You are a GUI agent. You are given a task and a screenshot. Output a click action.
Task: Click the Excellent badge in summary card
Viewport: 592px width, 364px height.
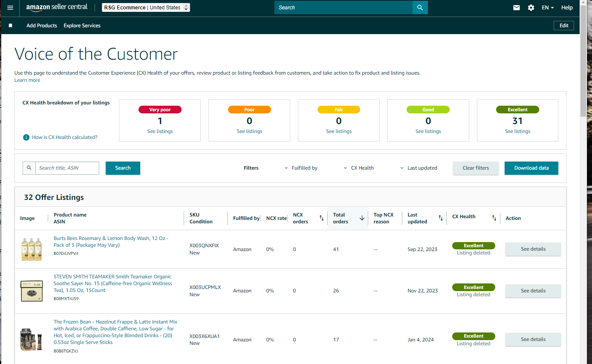517,110
